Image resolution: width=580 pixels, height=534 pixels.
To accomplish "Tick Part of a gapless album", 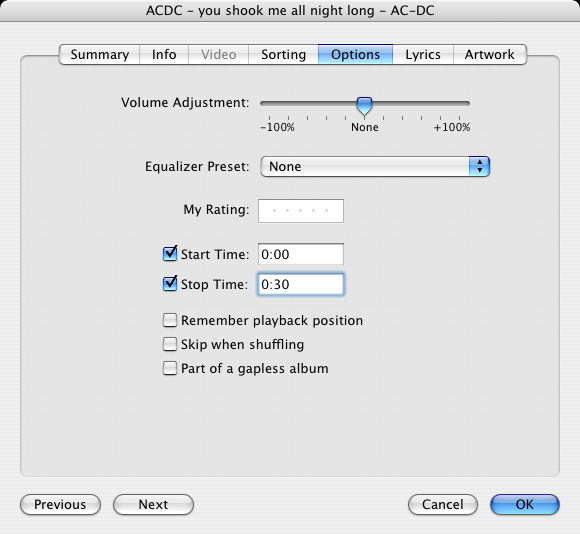I will [170, 368].
